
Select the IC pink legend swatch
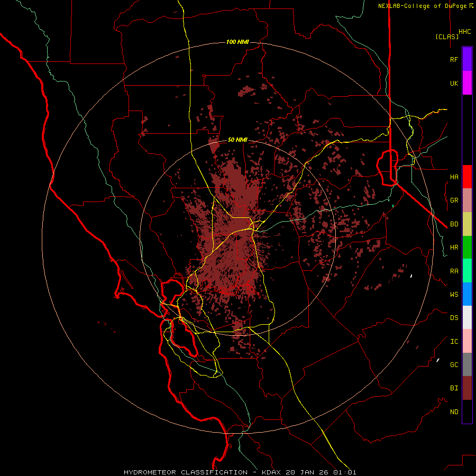[467, 341]
